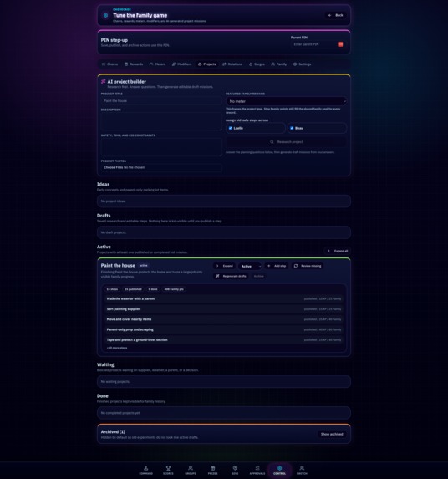Switch to the Family tab
Image resolution: width=448 pixels, height=479 pixels.
click(279, 64)
